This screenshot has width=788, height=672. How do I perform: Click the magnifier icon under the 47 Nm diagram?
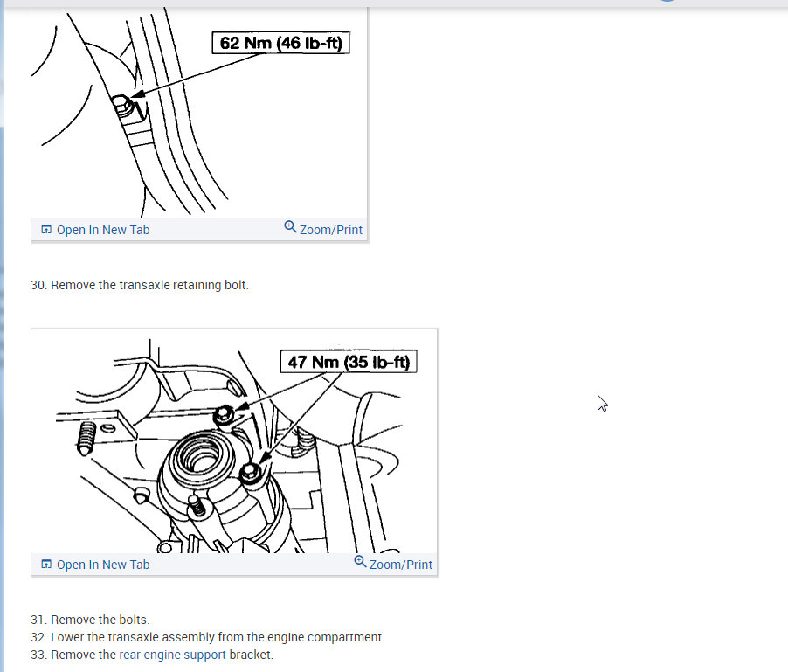point(360,561)
